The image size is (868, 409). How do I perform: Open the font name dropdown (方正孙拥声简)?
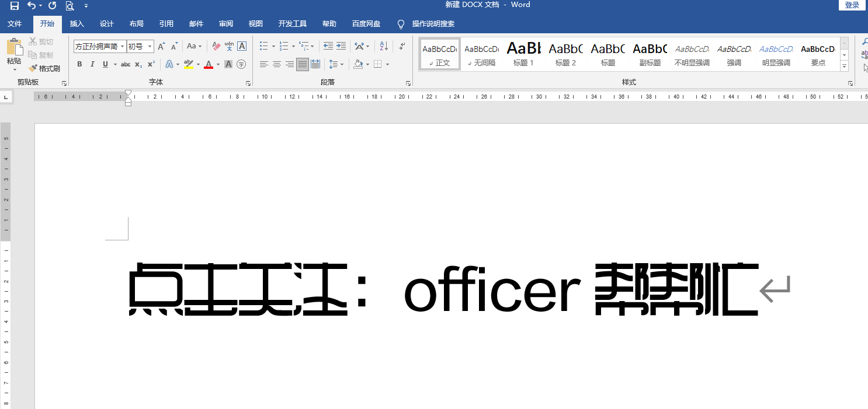click(x=123, y=46)
